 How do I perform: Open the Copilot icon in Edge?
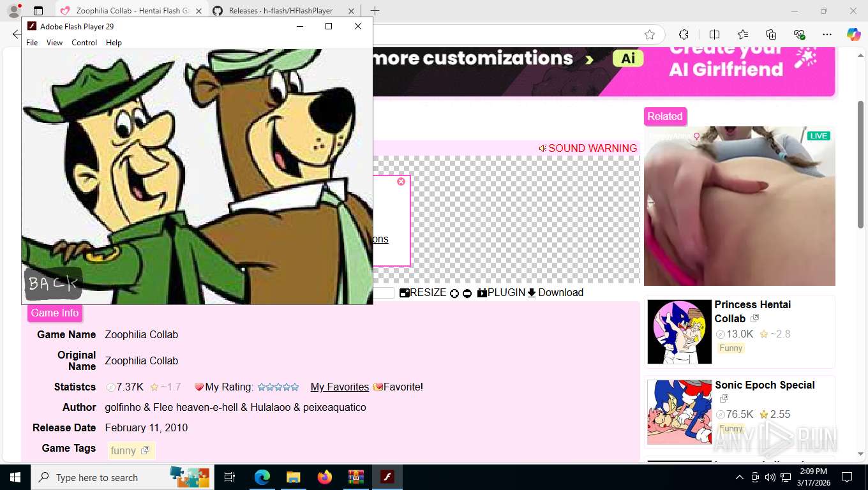[853, 34]
